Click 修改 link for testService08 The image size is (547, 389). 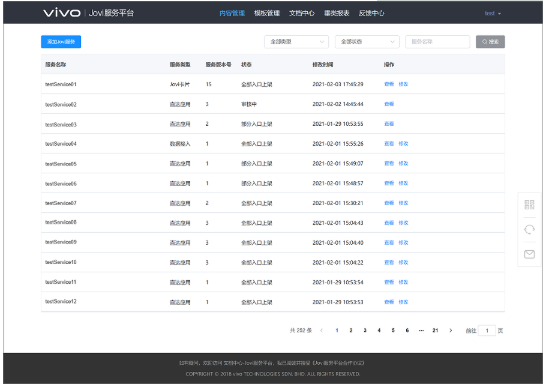(403, 223)
